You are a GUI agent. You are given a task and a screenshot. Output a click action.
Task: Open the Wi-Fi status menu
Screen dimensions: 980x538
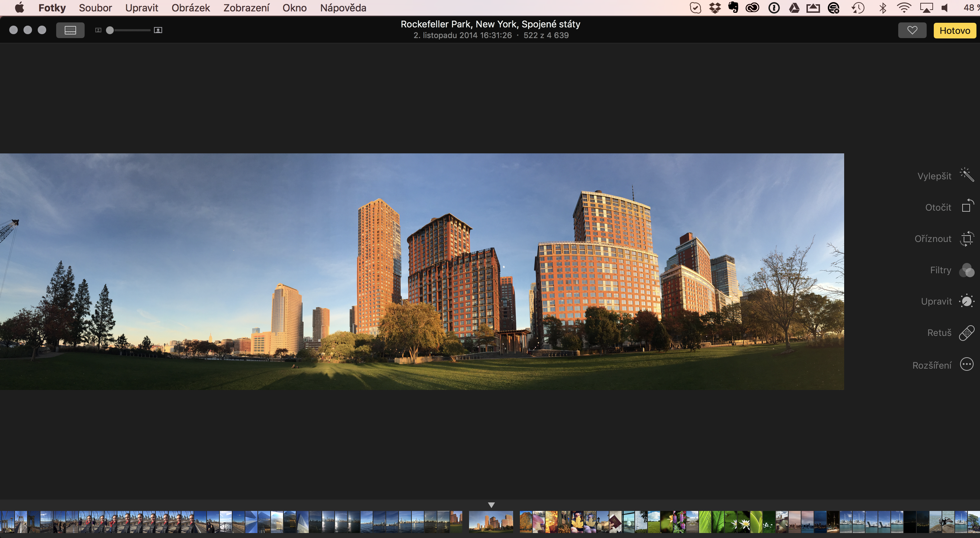pos(904,7)
